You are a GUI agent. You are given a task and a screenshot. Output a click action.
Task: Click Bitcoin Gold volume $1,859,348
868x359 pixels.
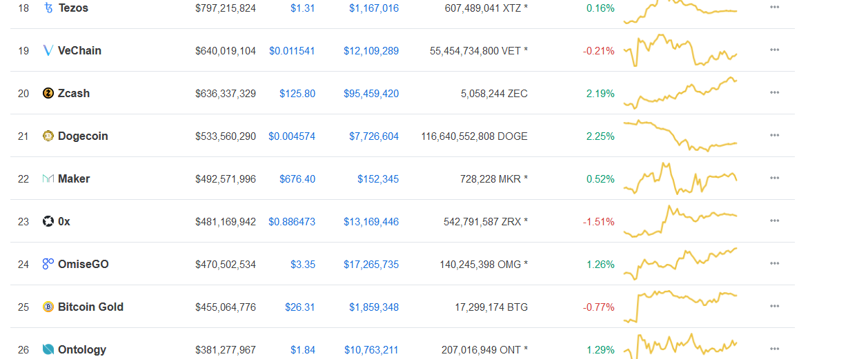[x=374, y=307]
